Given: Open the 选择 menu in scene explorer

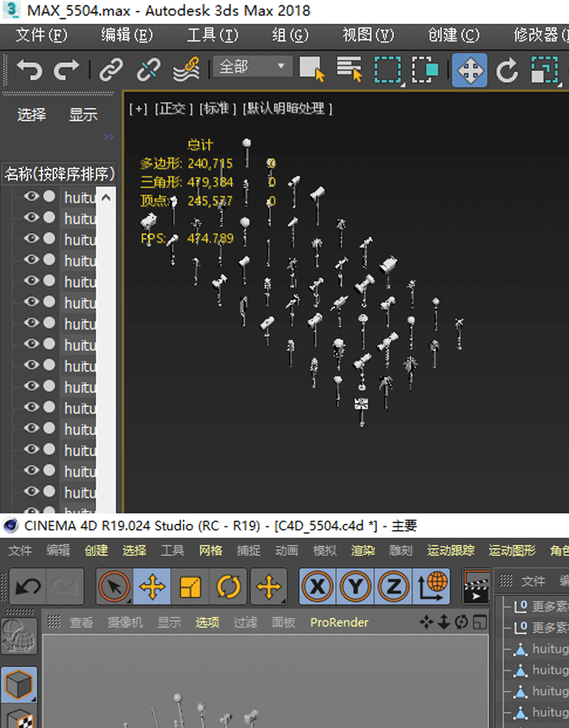Looking at the screenshot, I should (x=32, y=115).
